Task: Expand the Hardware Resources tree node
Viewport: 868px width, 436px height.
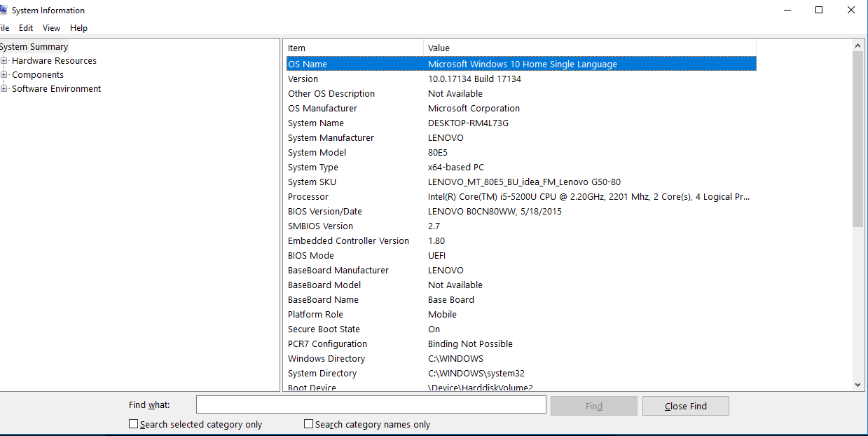Action: [x=4, y=61]
